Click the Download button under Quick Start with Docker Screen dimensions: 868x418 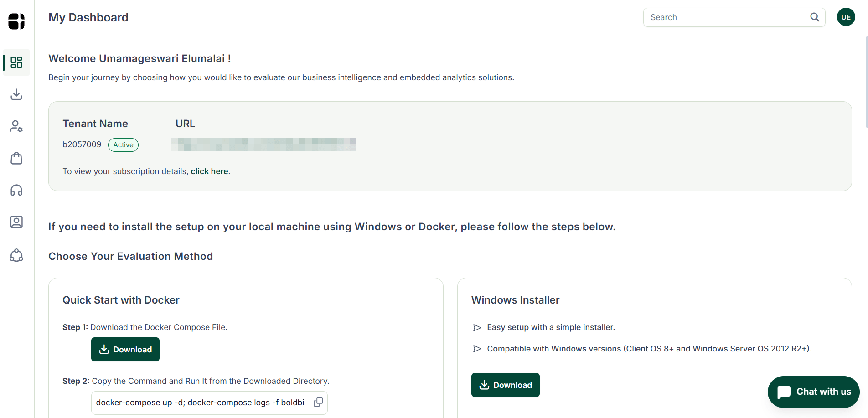point(125,349)
